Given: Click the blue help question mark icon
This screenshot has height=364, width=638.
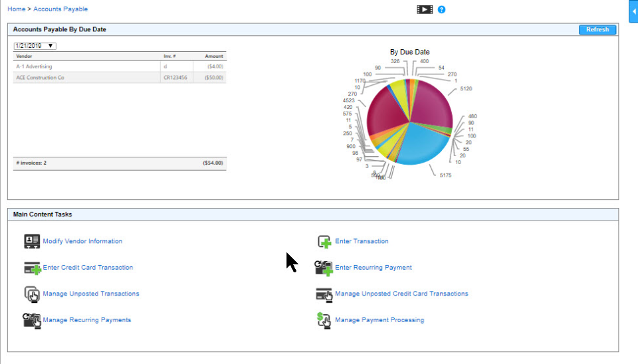Looking at the screenshot, I should 441,9.
